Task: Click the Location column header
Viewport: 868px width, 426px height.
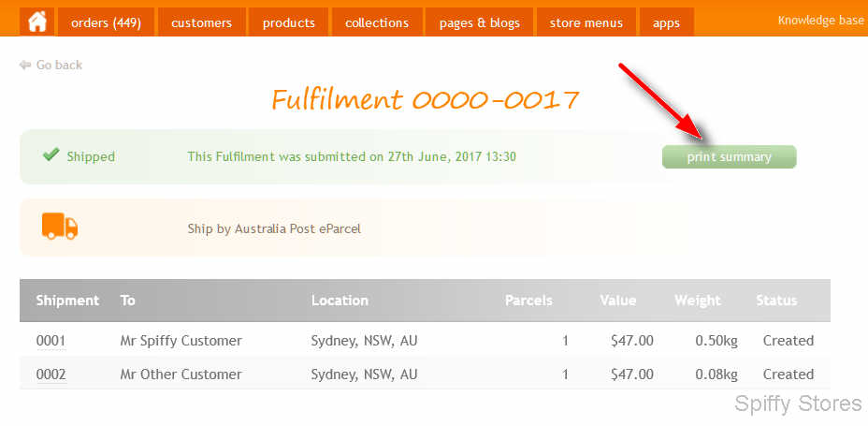Action: [340, 301]
